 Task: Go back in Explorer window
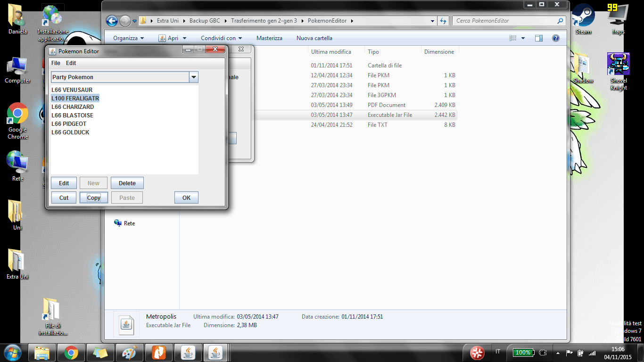pyautogui.click(x=112, y=21)
